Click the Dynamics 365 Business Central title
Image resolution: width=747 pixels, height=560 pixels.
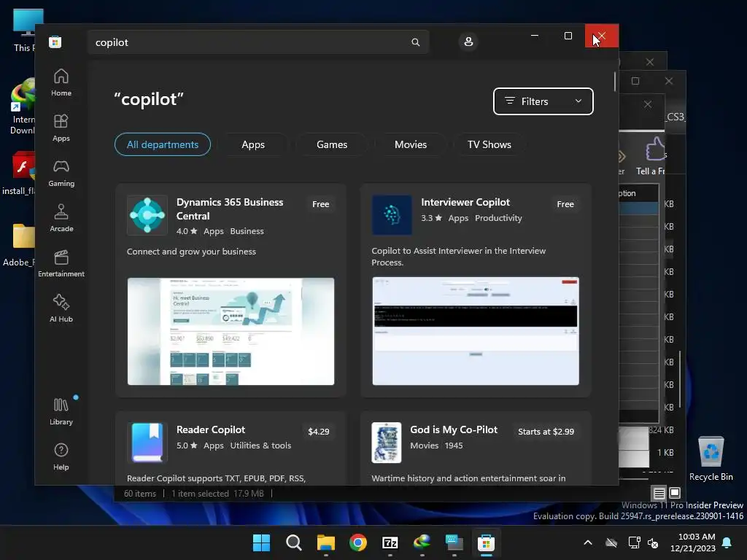[230, 209]
